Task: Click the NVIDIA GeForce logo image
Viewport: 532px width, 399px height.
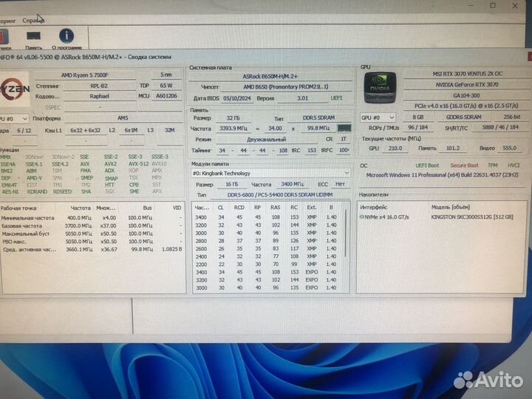Action: click(380, 88)
